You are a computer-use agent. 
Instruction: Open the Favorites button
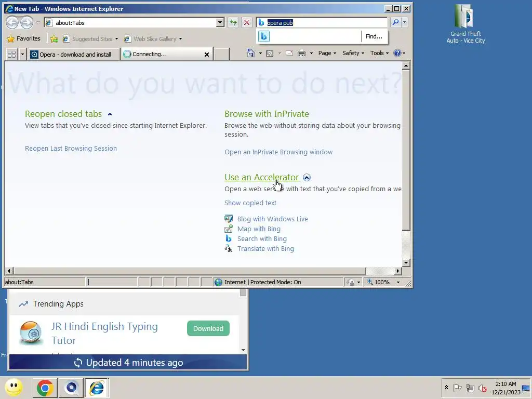click(24, 38)
